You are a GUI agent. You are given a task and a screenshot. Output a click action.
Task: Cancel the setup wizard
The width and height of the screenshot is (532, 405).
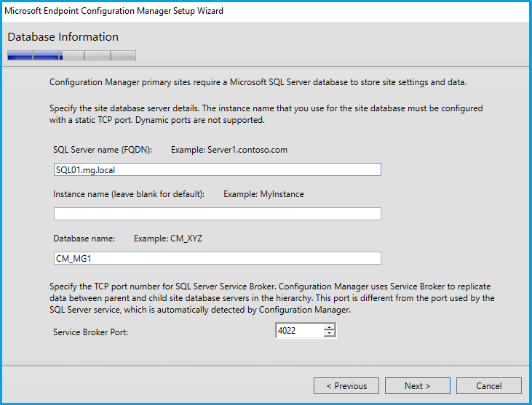click(489, 385)
